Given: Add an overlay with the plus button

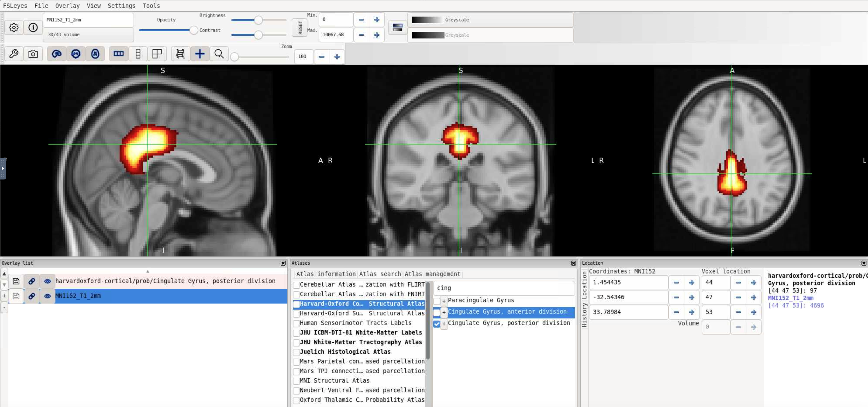Looking at the screenshot, I should pyautogui.click(x=4, y=296).
